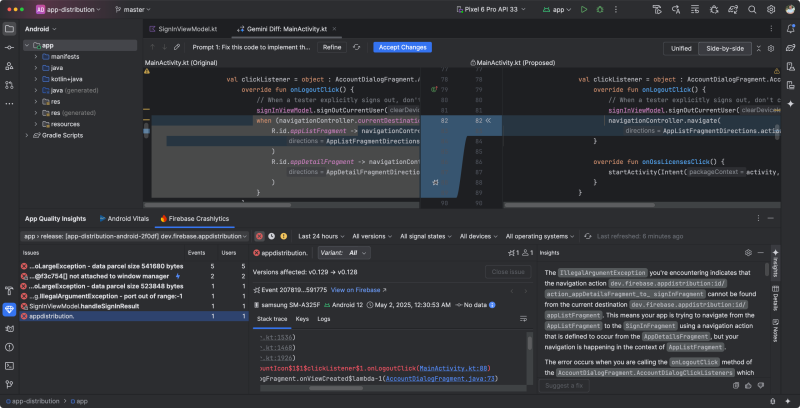Viewport: 800px width, 408px height.
Task: Toggle the fatal issues filter icon
Action: 258,236
